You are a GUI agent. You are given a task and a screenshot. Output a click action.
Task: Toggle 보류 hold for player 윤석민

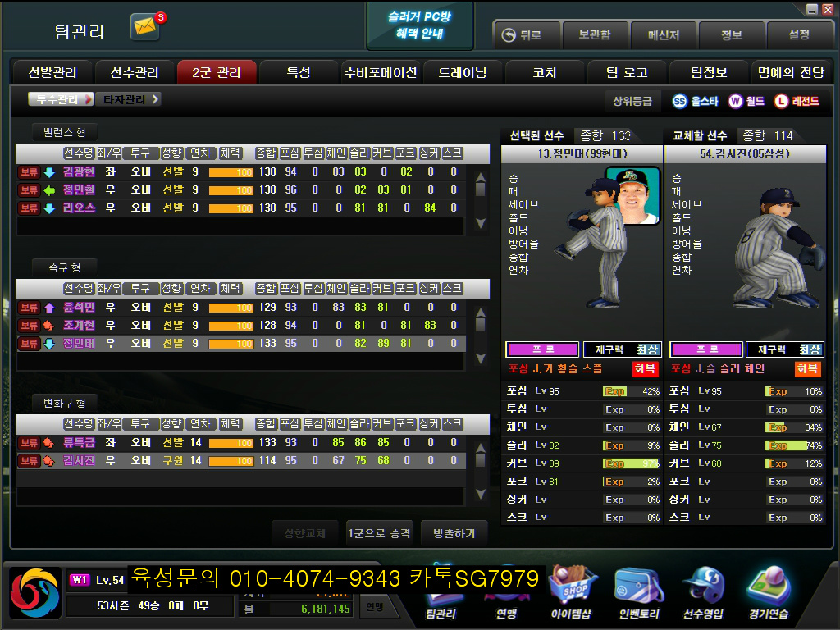30,308
